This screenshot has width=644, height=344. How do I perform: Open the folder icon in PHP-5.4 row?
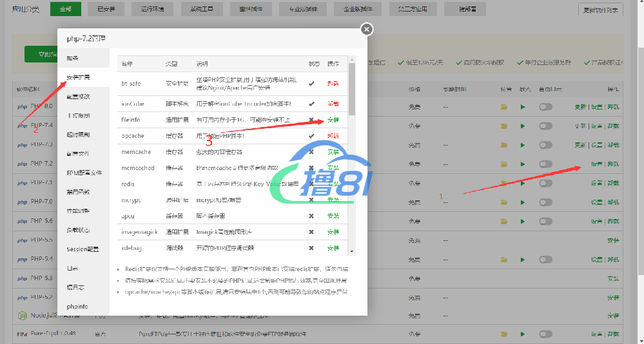[504, 259]
